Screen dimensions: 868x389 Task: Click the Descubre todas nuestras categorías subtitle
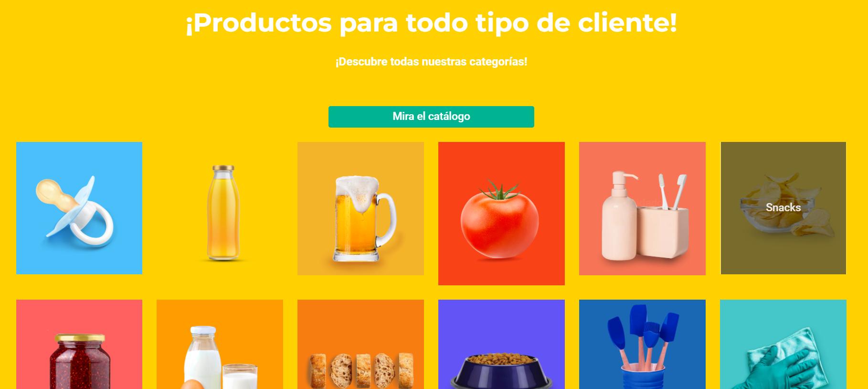click(x=431, y=62)
